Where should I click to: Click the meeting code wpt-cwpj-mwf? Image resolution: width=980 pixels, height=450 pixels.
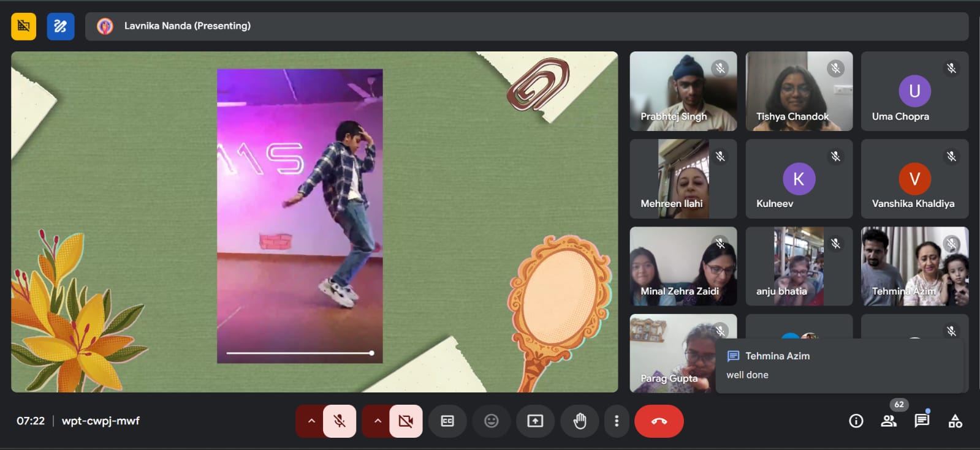[x=101, y=421]
